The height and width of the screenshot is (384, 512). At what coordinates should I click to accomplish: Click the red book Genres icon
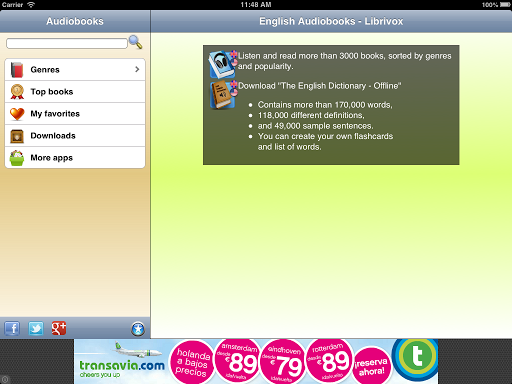[x=17, y=70]
